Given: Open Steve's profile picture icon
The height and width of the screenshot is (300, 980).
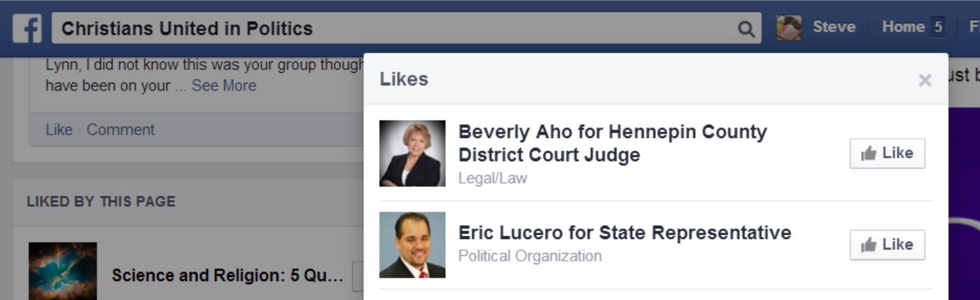Looking at the screenshot, I should pyautogui.click(x=789, y=28).
